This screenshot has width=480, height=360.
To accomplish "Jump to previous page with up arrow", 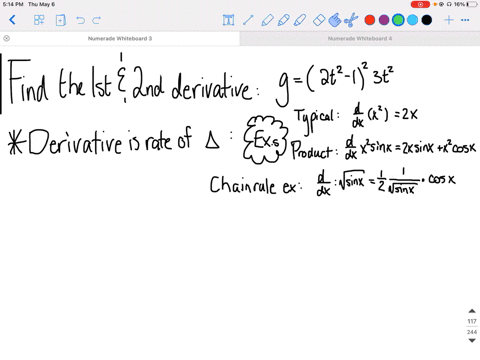I will (472, 311).
